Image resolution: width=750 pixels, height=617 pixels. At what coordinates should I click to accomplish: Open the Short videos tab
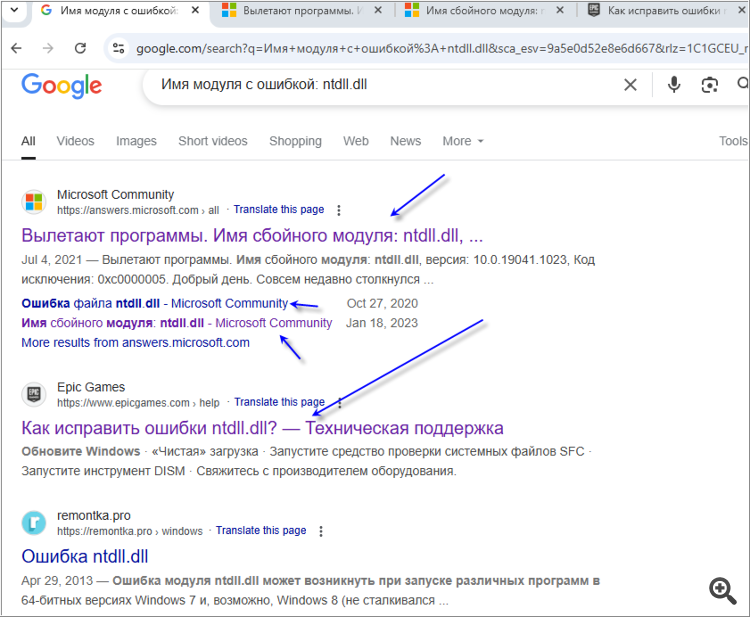(213, 141)
